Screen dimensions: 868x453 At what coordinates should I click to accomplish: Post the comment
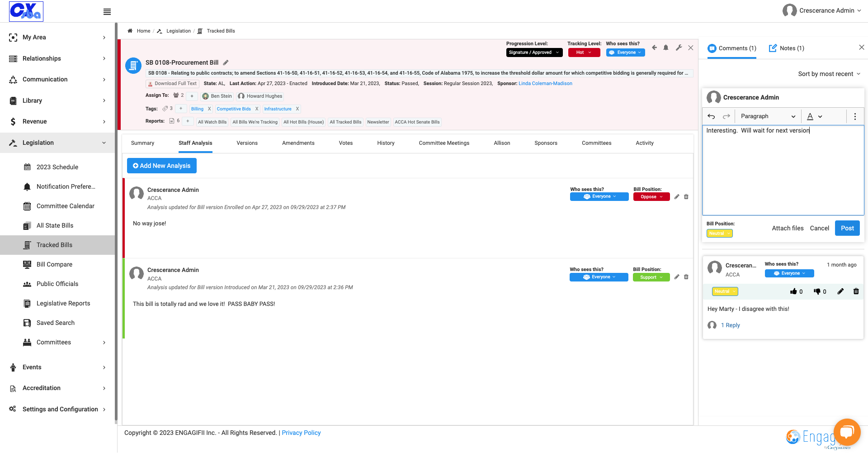[x=847, y=228]
